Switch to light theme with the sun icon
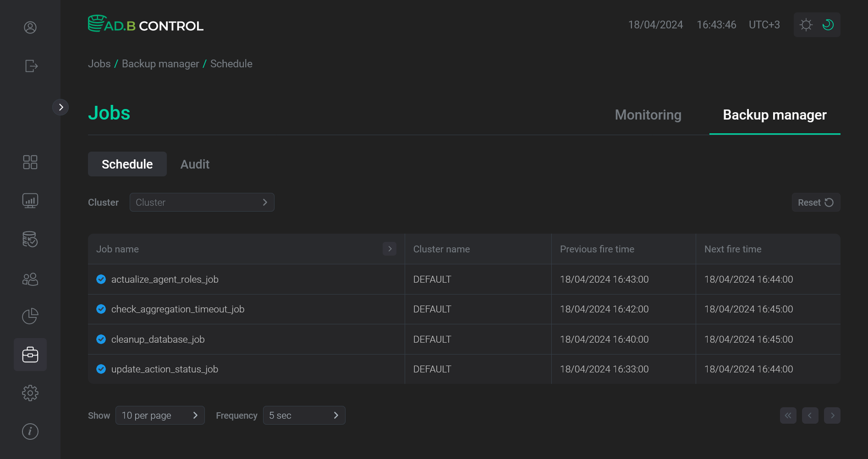 [x=806, y=25]
